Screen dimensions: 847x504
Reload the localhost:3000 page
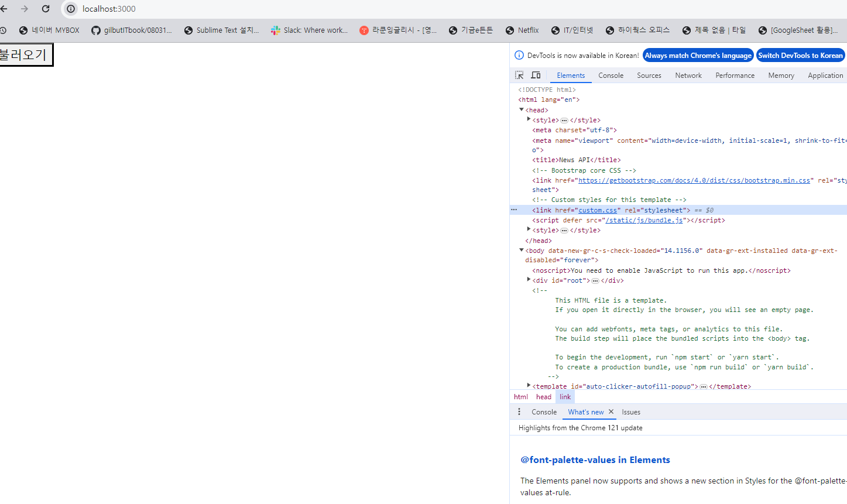click(x=46, y=9)
